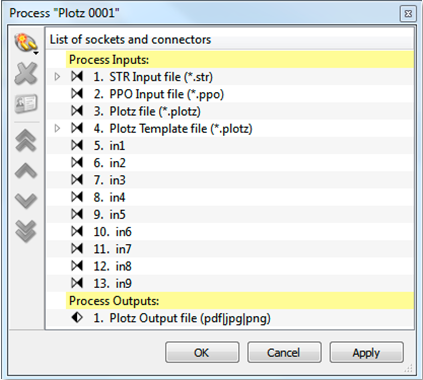423x380 pixels.
Task: Click the socket icon next to in9
Action: tap(77, 283)
